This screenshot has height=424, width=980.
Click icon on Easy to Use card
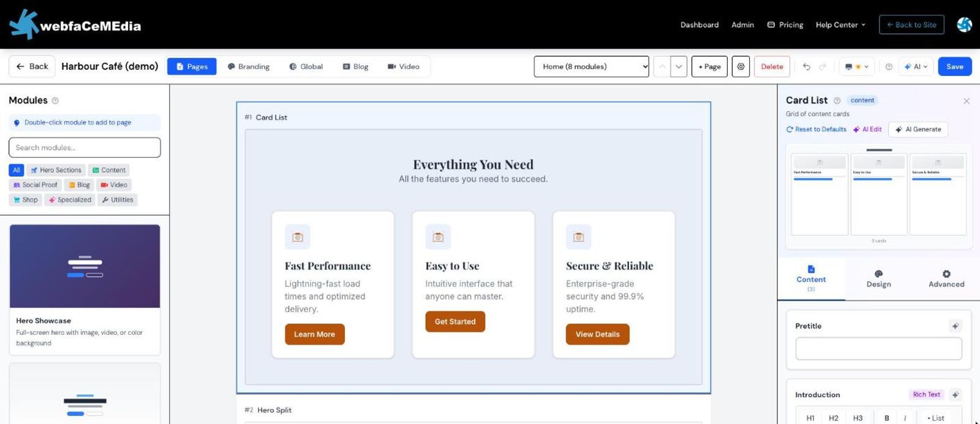[438, 237]
